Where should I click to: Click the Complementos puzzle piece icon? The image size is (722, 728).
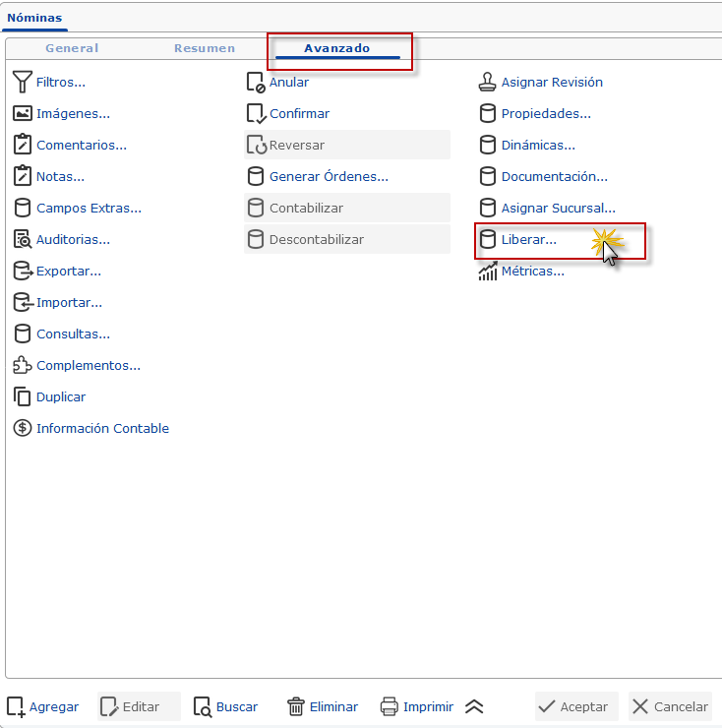click(23, 365)
